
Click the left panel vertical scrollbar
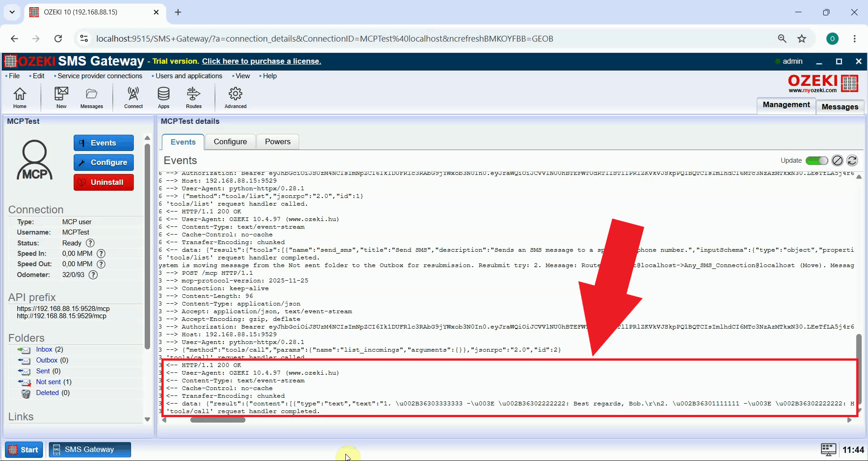tap(147, 246)
